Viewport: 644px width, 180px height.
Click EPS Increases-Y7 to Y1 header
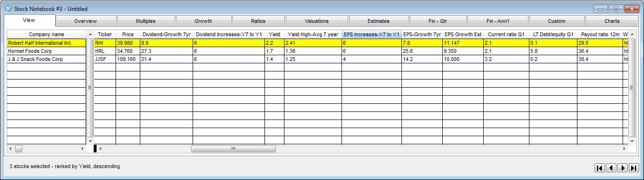pyautogui.click(x=371, y=34)
